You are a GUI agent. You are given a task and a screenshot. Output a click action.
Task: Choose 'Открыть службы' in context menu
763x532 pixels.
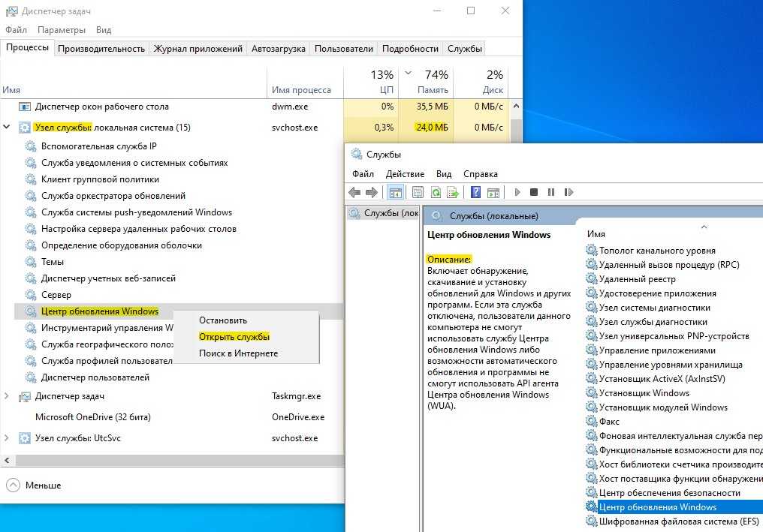click(234, 337)
